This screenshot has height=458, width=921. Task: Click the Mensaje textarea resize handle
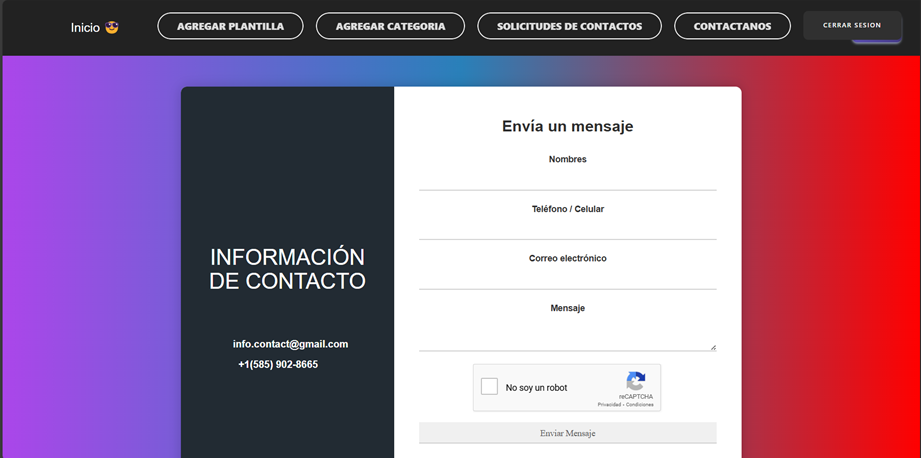coord(713,347)
